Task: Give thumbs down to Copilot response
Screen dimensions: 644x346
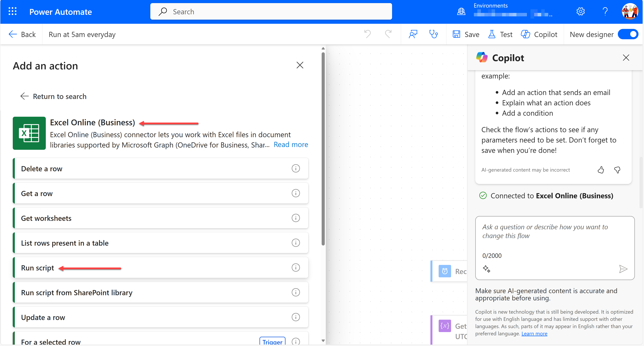Action: (x=617, y=170)
